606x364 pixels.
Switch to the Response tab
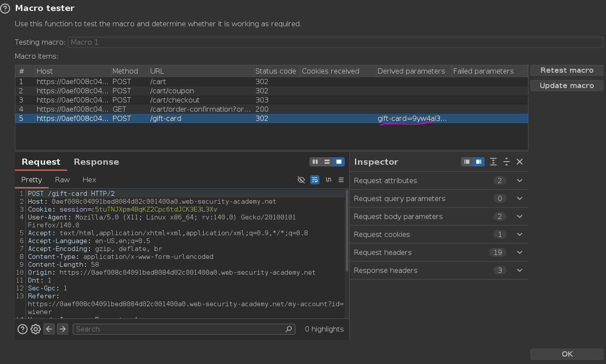pos(96,162)
